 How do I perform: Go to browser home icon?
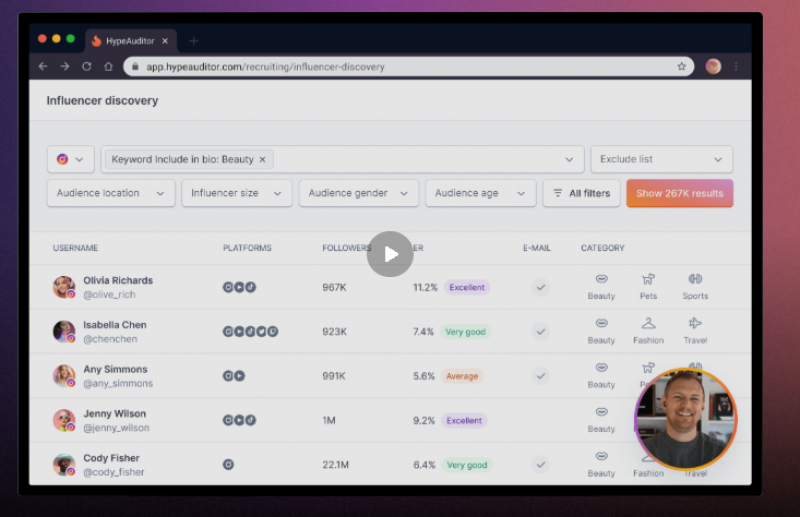point(108,66)
